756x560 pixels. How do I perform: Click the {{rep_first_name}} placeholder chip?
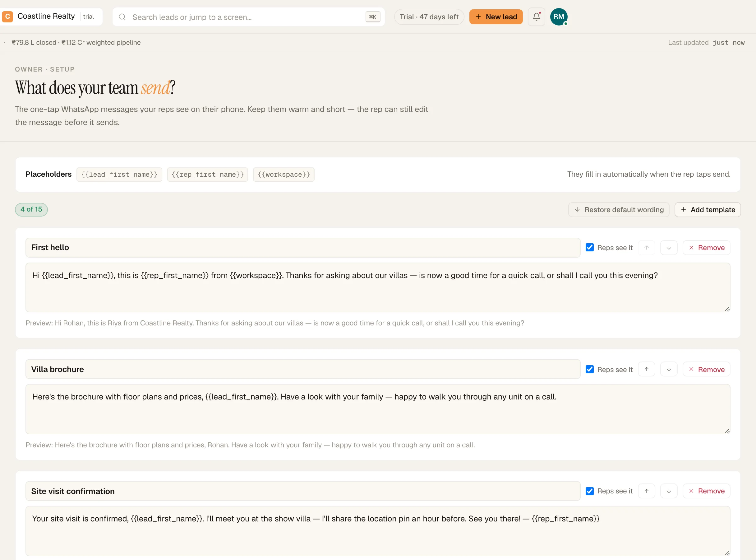[x=208, y=175]
